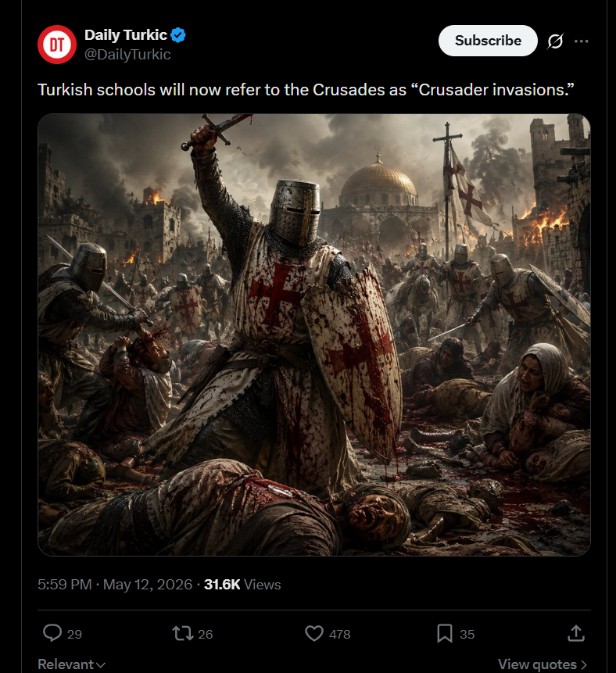Screen dimensions: 616x673
Task: View the 31.6K Views analytics
Action: (x=242, y=584)
